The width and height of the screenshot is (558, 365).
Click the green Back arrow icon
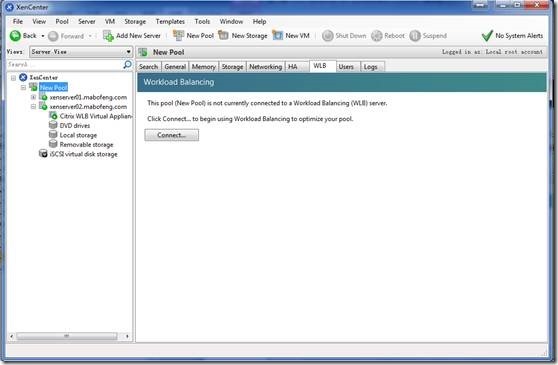pyautogui.click(x=15, y=36)
